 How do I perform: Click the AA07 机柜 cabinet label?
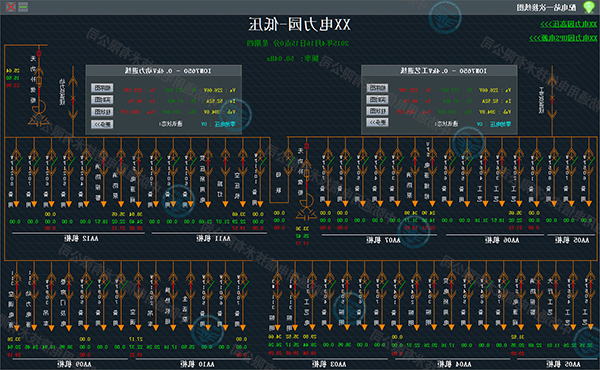pyautogui.click(x=383, y=240)
